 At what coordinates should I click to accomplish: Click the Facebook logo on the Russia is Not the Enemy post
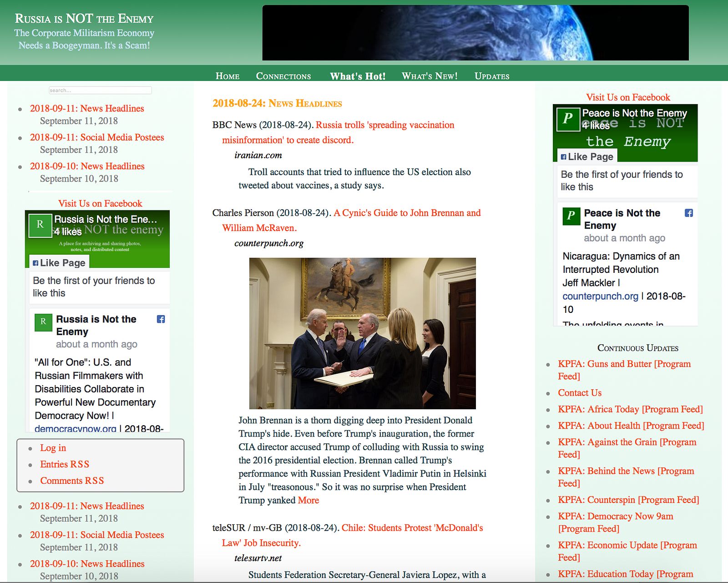(161, 319)
